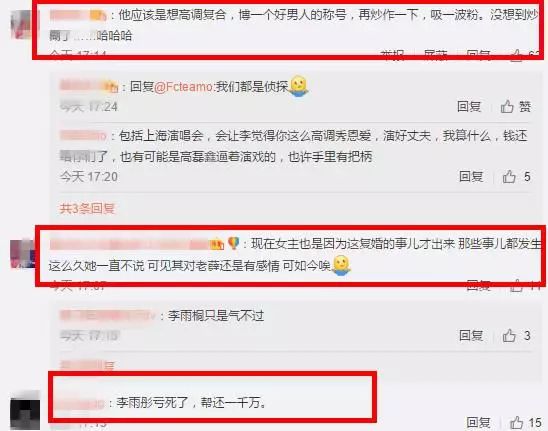The height and width of the screenshot is (431, 548).
Task: Click thumbs-up icon with 15 likes
Action: [516, 423]
